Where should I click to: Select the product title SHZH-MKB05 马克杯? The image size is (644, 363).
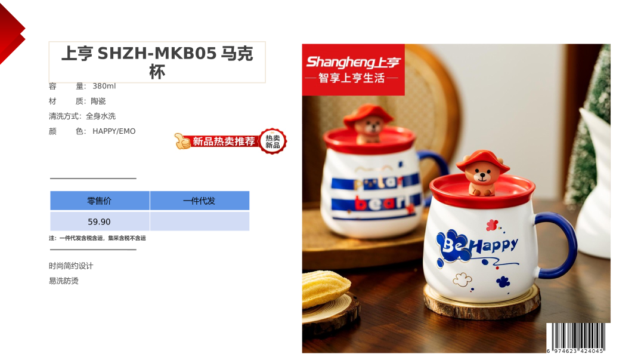click(x=157, y=62)
